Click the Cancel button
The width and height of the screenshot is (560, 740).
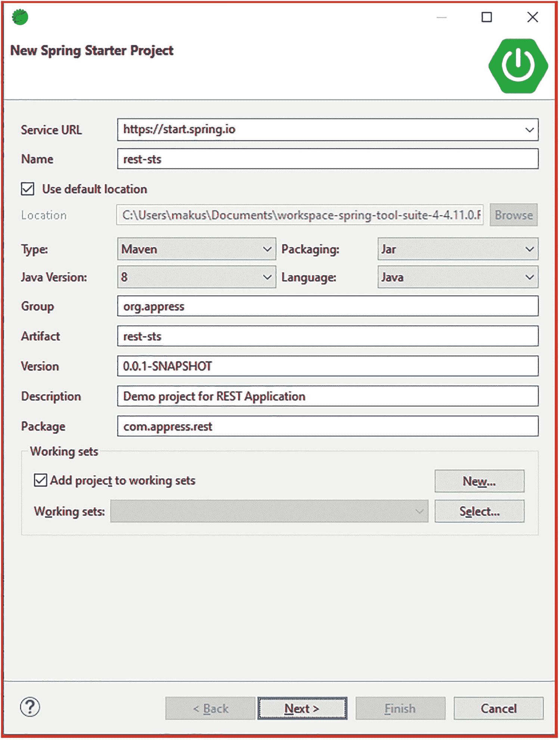click(498, 708)
